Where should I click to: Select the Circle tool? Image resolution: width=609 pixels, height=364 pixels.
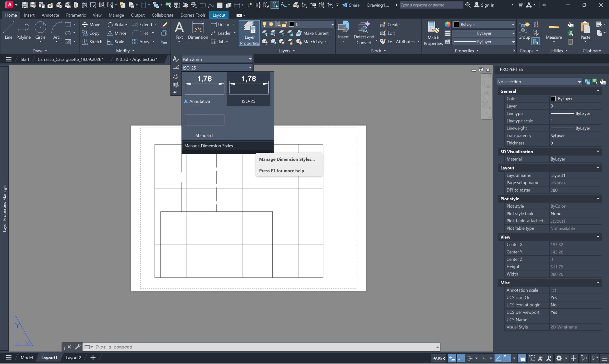(40, 30)
